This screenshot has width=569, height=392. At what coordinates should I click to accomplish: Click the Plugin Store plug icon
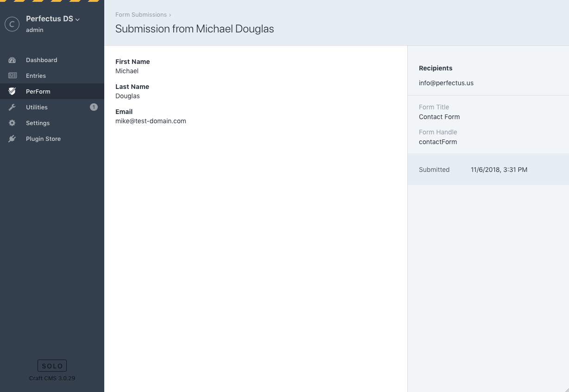[x=12, y=139]
